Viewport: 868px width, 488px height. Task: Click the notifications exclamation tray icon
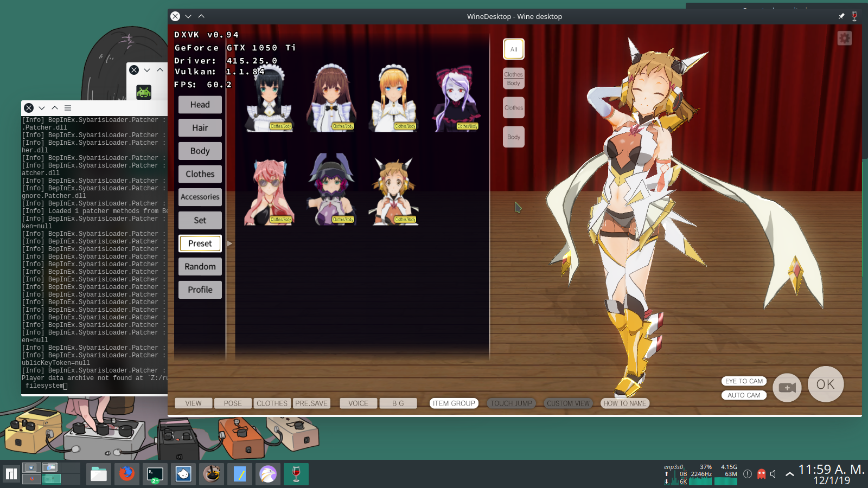748,474
